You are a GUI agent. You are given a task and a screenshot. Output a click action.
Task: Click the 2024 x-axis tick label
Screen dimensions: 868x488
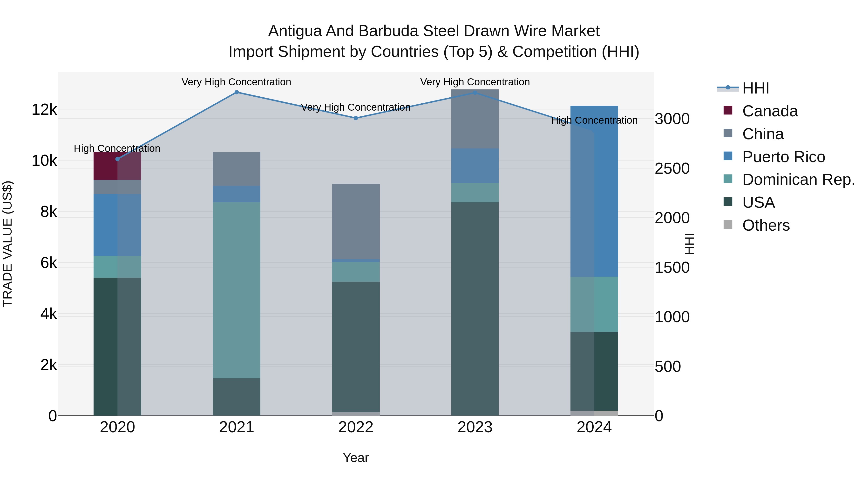coord(594,427)
